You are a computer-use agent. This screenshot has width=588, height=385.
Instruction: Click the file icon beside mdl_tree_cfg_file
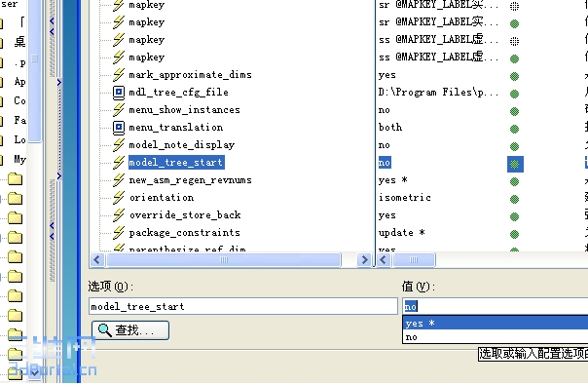pos(119,93)
